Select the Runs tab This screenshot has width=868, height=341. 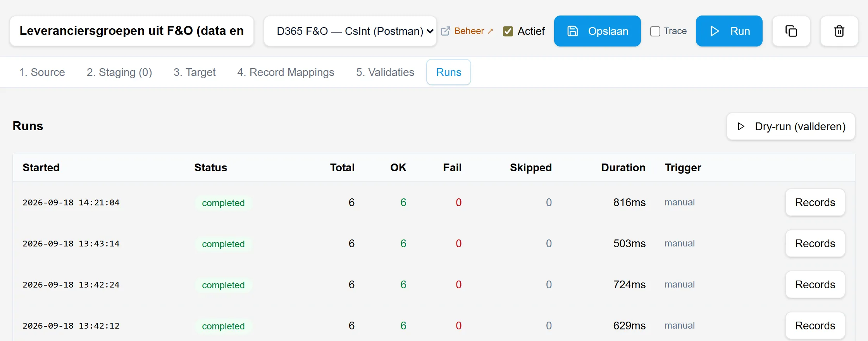click(449, 72)
